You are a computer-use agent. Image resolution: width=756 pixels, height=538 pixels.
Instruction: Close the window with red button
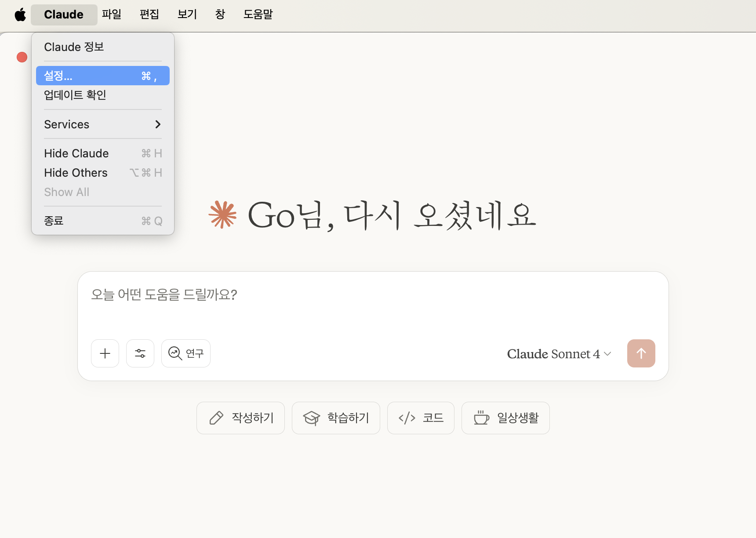pos(22,57)
